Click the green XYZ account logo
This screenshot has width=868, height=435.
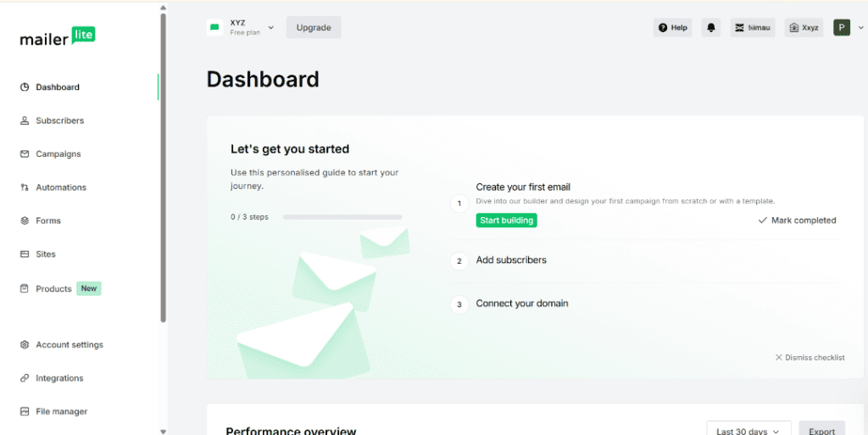[x=214, y=27]
